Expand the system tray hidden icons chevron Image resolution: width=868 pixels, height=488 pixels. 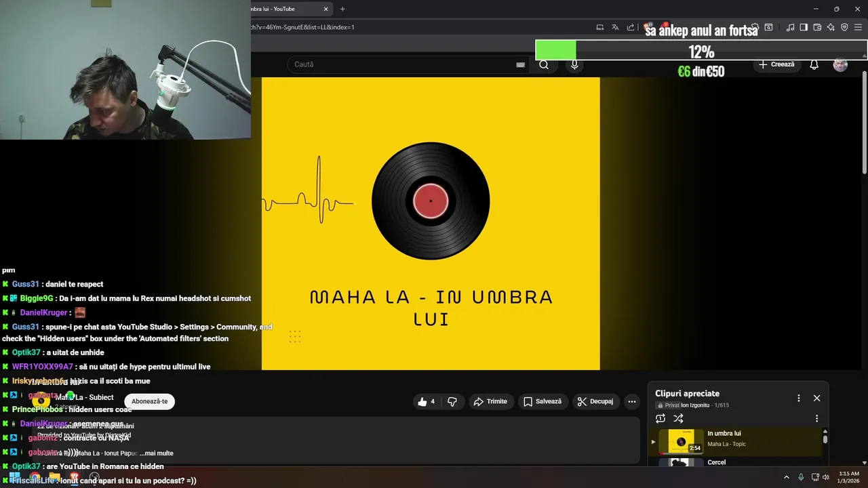pyautogui.click(x=787, y=477)
